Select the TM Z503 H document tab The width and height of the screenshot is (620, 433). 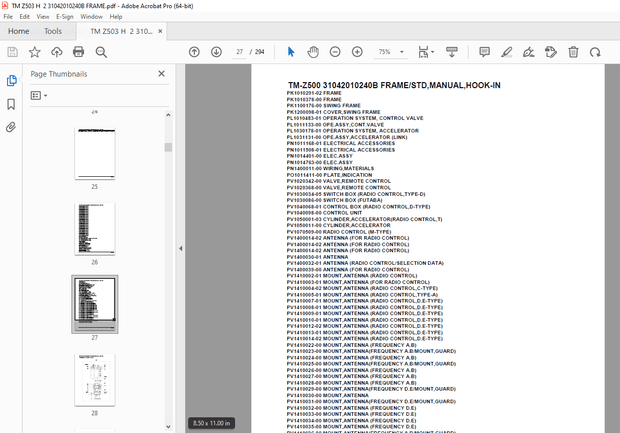(121, 31)
